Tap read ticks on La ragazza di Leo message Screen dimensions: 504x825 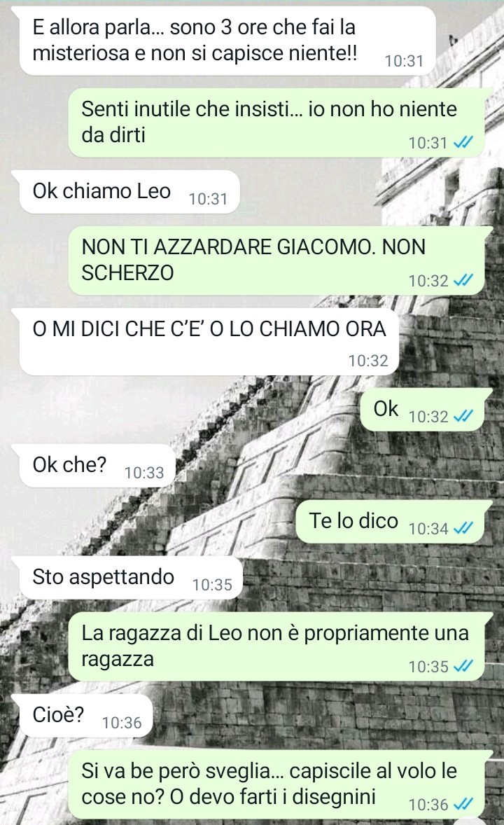[463, 666]
